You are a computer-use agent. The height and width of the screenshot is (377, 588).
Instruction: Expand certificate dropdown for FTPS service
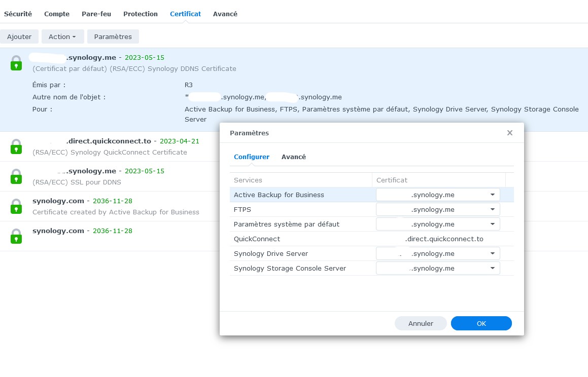click(x=492, y=209)
